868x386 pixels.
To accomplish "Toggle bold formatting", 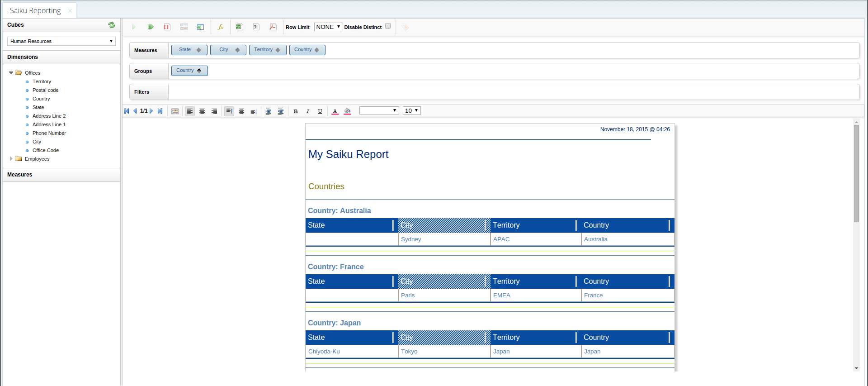I will pyautogui.click(x=296, y=111).
